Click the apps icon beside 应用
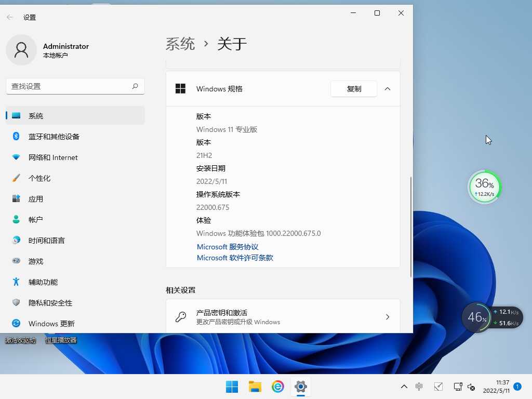 16,198
